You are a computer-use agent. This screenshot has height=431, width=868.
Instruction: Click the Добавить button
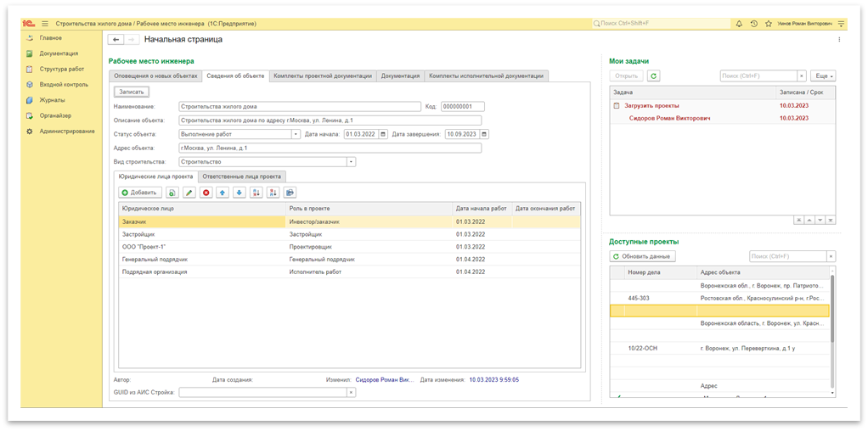[x=139, y=193]
